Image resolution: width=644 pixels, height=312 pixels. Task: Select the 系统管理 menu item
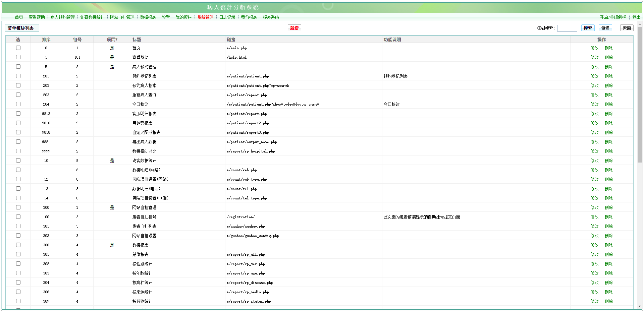[x=205, y=17]
